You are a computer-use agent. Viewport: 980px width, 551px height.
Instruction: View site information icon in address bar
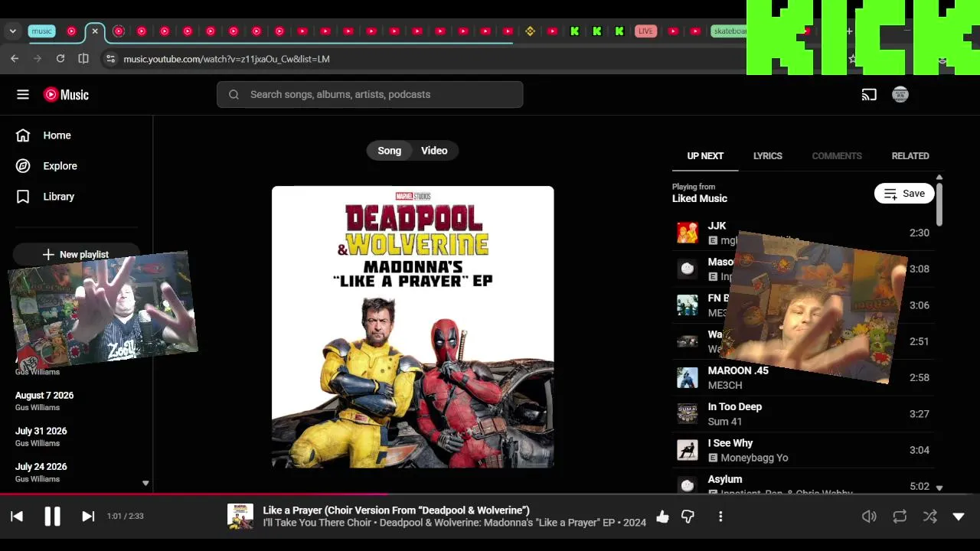click(x=110, y=59)
